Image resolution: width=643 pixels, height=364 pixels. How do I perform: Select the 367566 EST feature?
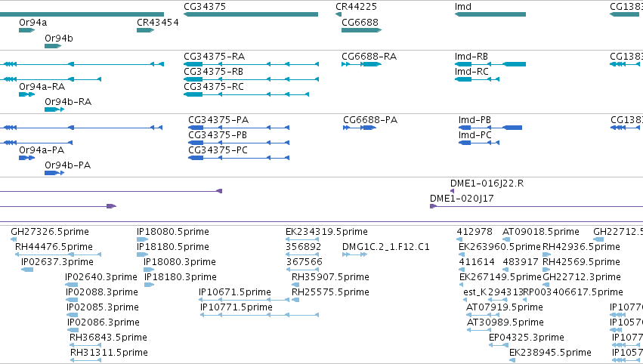coord(301,270)
